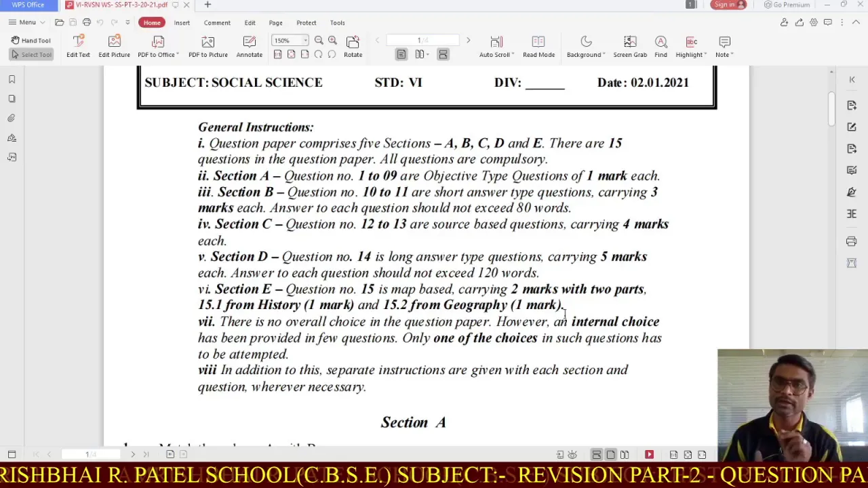Toggle continuous scrolling mode
Screen dimensions: 868x488
(443, 54)
